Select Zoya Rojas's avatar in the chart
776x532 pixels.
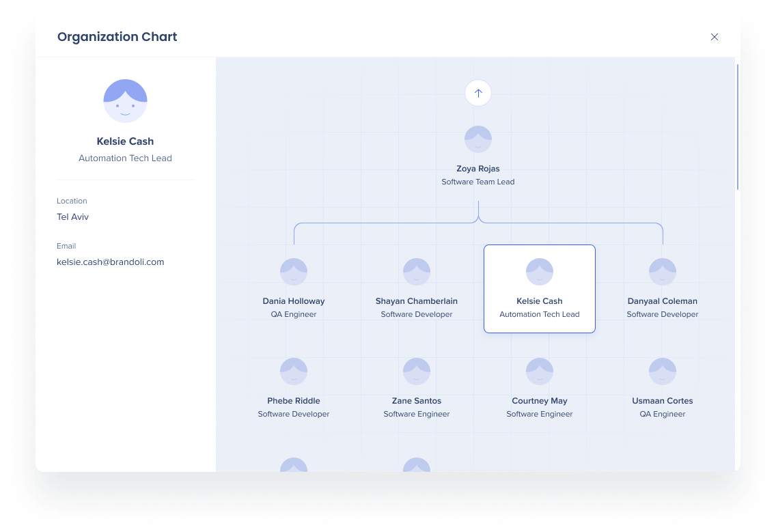478,139
